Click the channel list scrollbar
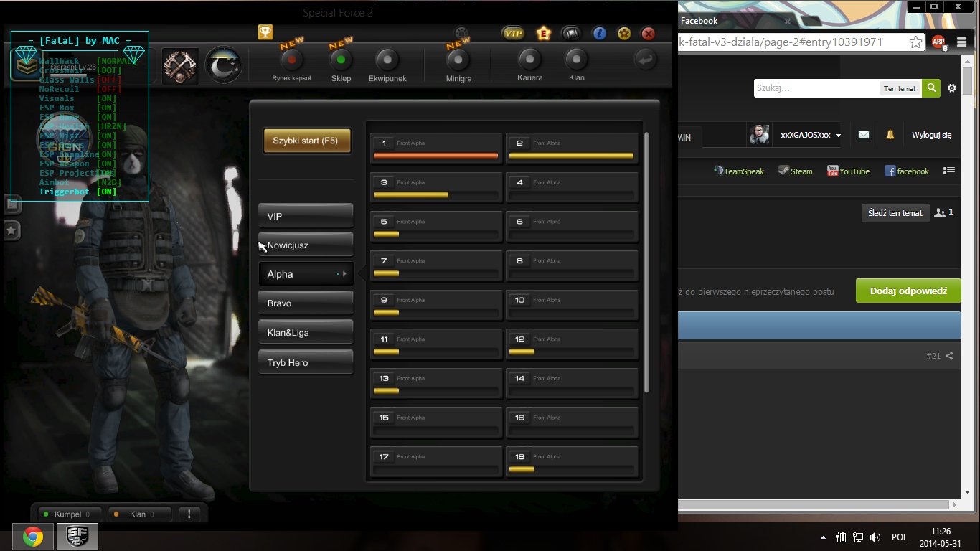The width and height of the screenshot is (980, 551). (x=646, y=262)
